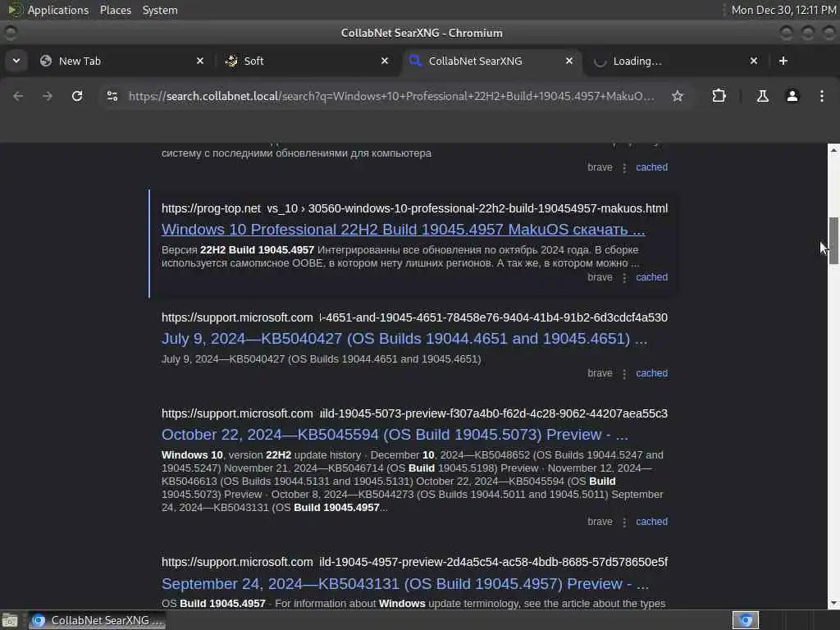Open the System menu

160,10
